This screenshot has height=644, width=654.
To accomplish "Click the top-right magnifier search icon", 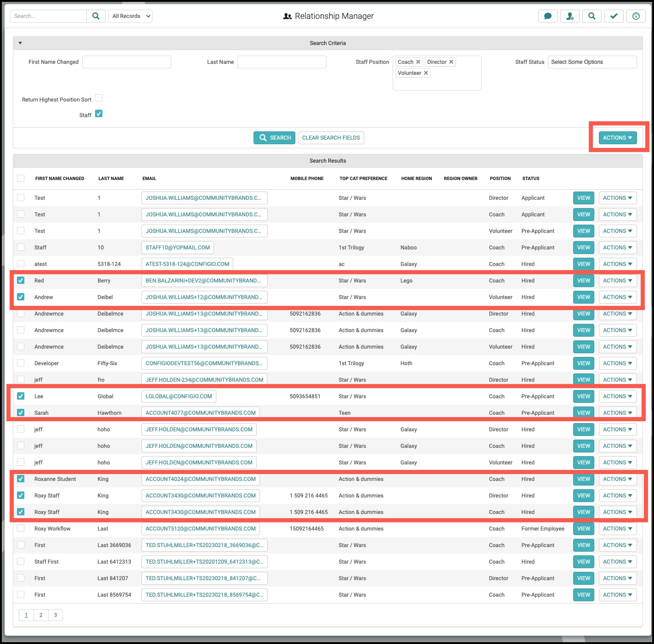I will coord(592,16).
